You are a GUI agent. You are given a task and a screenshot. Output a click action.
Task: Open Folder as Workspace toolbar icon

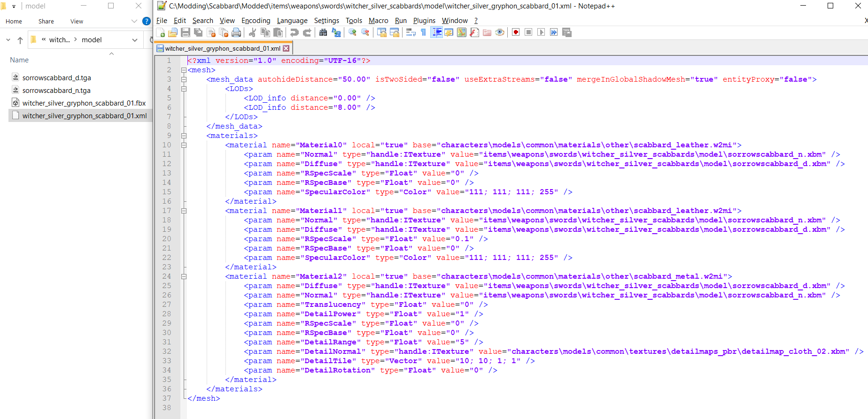[x=487, y=32]
